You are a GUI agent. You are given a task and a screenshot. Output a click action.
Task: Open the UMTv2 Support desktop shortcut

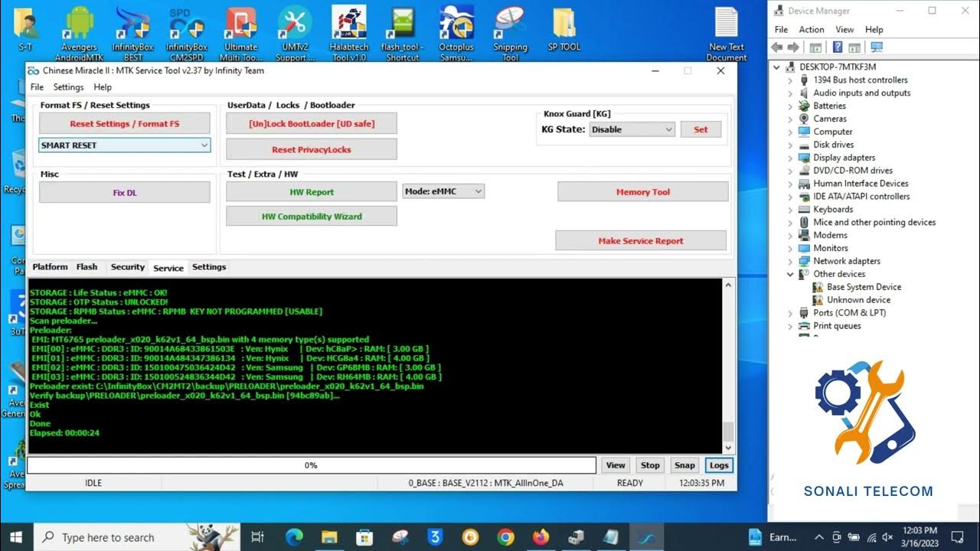click(295, 33)
